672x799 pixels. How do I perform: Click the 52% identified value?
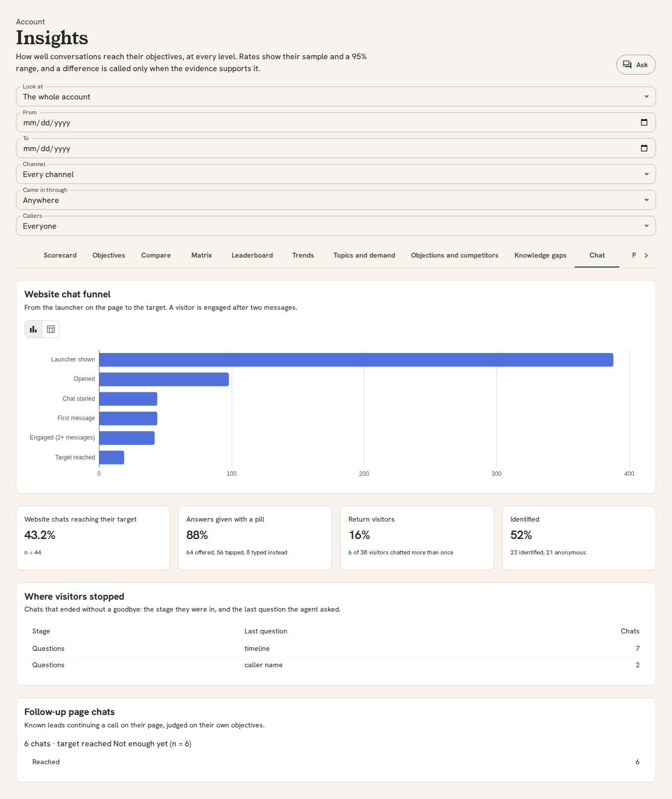click(521, 535)
